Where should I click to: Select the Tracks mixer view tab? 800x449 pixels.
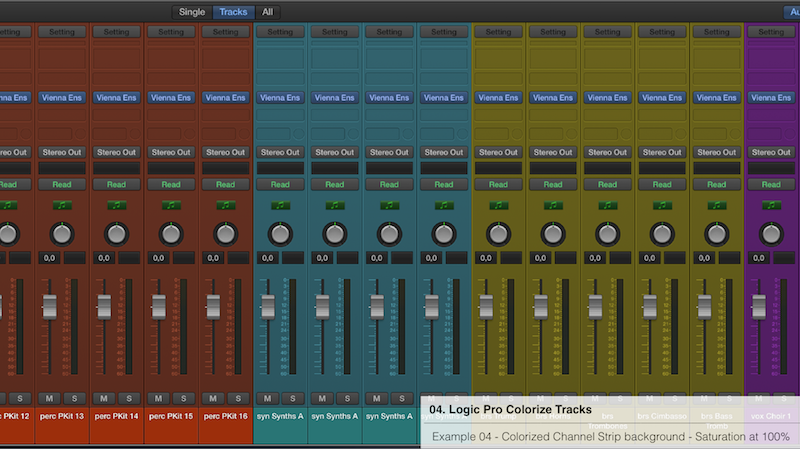[233, 12]
